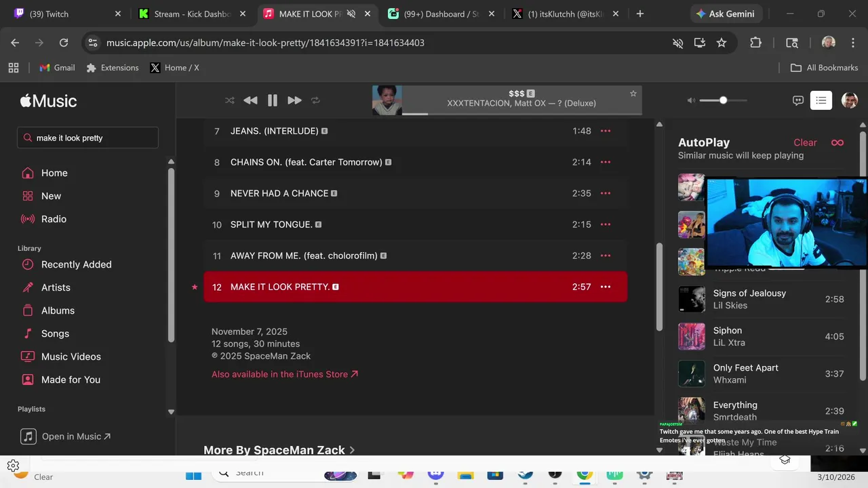Bookmark this page with the star icon
The height and width of the screenshot is (488, 868).
click(x=722, y=43)
